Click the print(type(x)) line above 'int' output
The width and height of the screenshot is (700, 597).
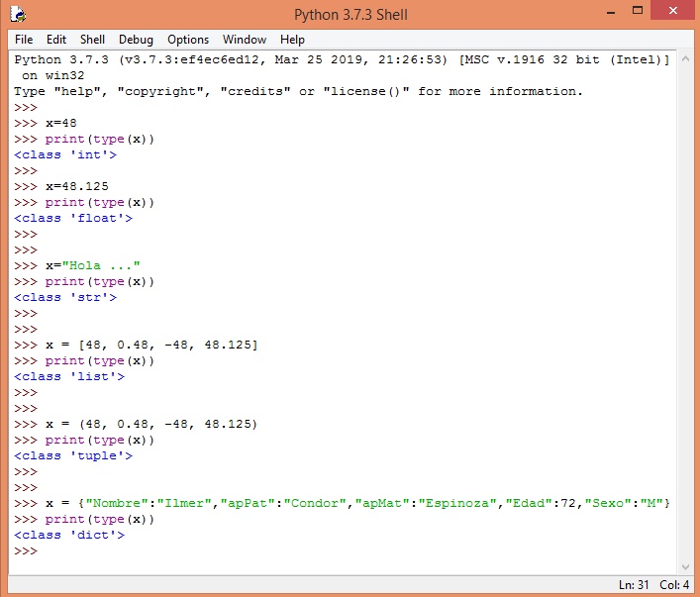[100, 140]
